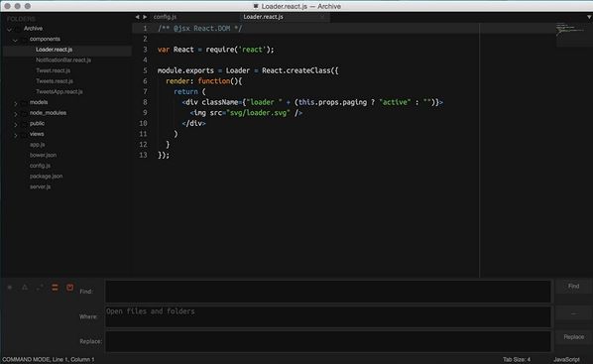Place cursor on module.exports line
593x364 pixels.
(248, 70)
